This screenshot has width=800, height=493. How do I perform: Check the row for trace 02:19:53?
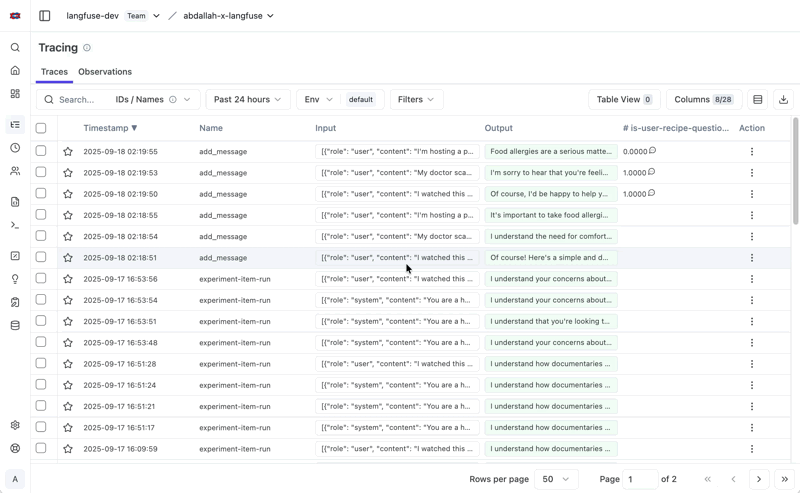41,172
